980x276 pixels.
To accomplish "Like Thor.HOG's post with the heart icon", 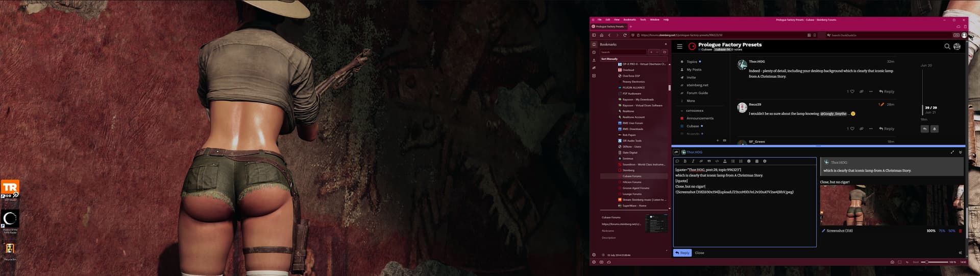I will tap(852, 92).
